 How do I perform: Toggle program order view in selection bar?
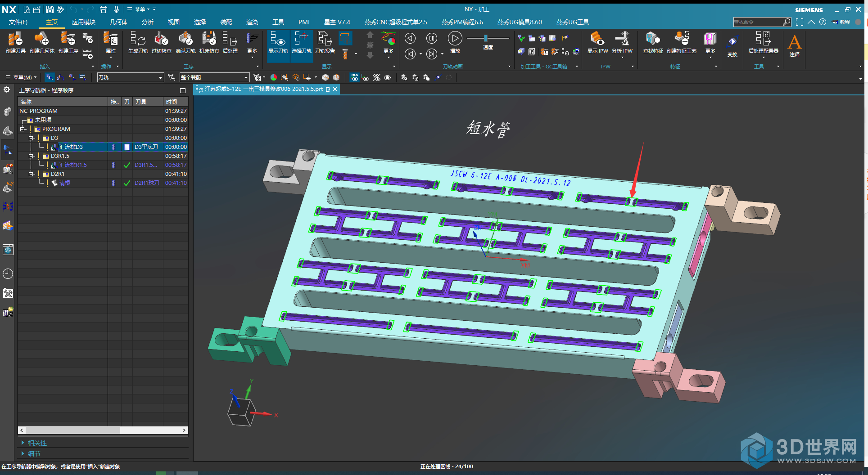click(49, 77)
